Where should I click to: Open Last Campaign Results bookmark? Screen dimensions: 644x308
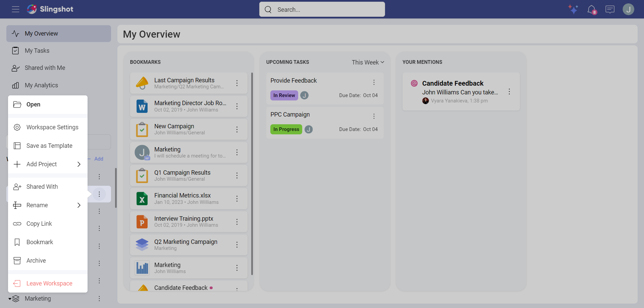coord(189,83)
